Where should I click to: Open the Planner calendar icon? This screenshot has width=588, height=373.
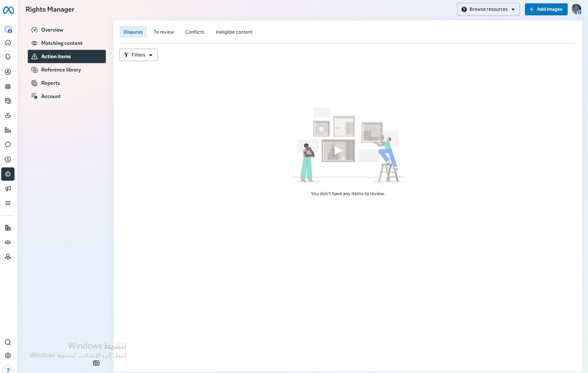click(8, 86)
